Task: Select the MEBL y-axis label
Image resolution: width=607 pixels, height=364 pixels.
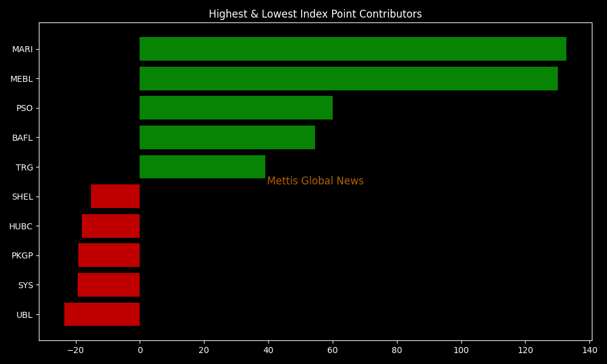Action: click(22, 79)
